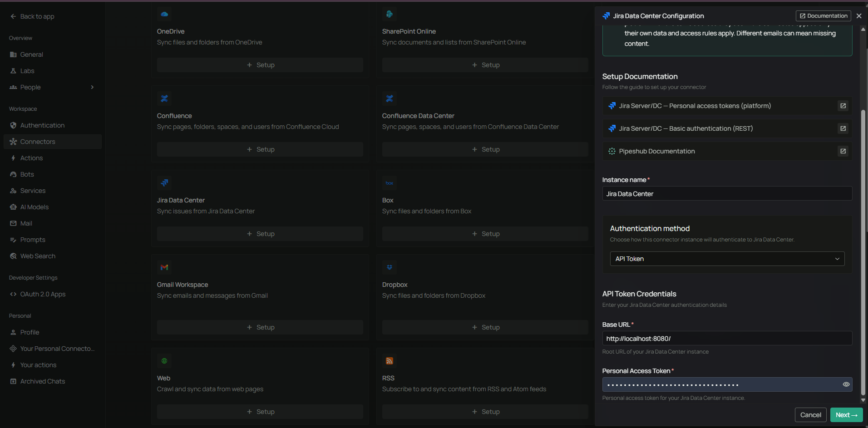This screenshot has width=868, height=428.
Task: Click the OAuth 2.0 Apps code icon
Action: [x=13, y=294]
